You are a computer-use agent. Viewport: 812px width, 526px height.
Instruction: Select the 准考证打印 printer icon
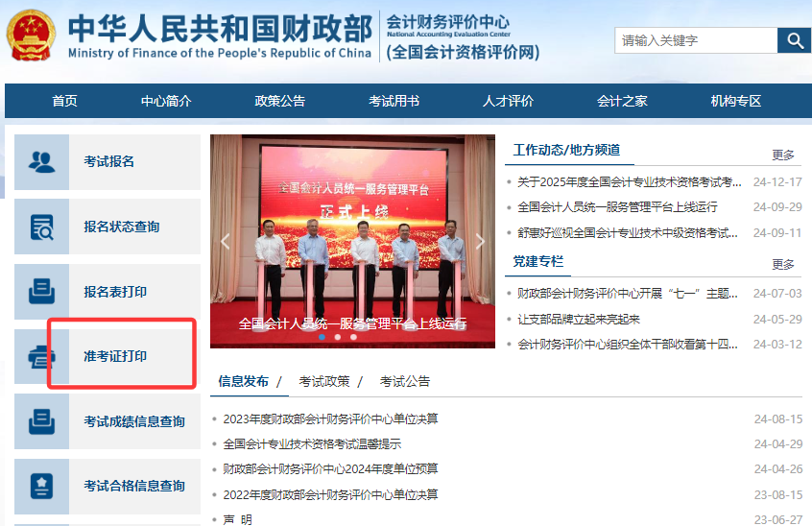pyautogui.click(x=41, y=357)
